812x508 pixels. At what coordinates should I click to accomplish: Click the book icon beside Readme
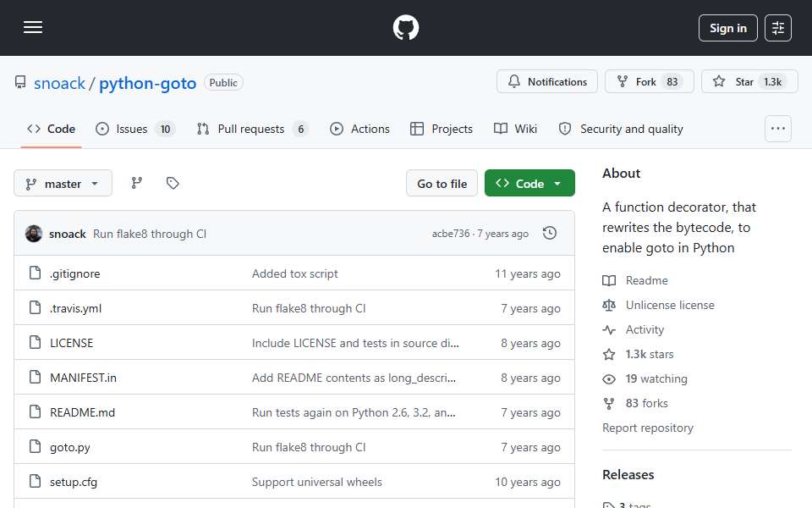[609, 281]
